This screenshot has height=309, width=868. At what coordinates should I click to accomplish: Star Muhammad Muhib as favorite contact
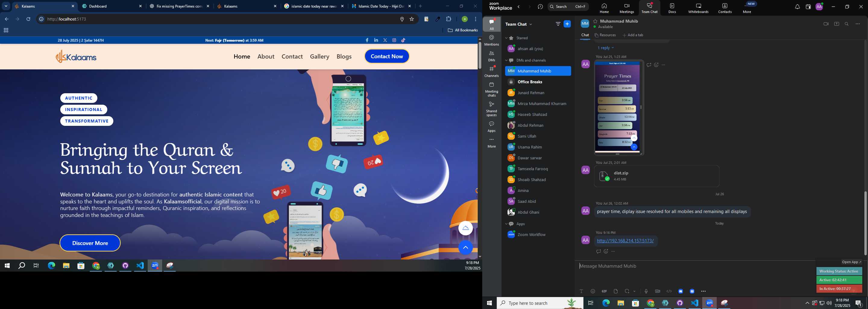pyautogui.click(x=596, y=21)
